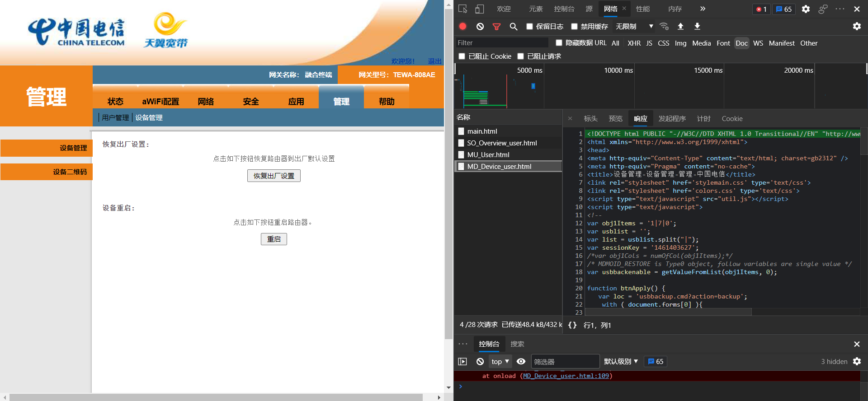
Task: Toggle the console sidebar panel icon
Action: [x=462, y=361]
